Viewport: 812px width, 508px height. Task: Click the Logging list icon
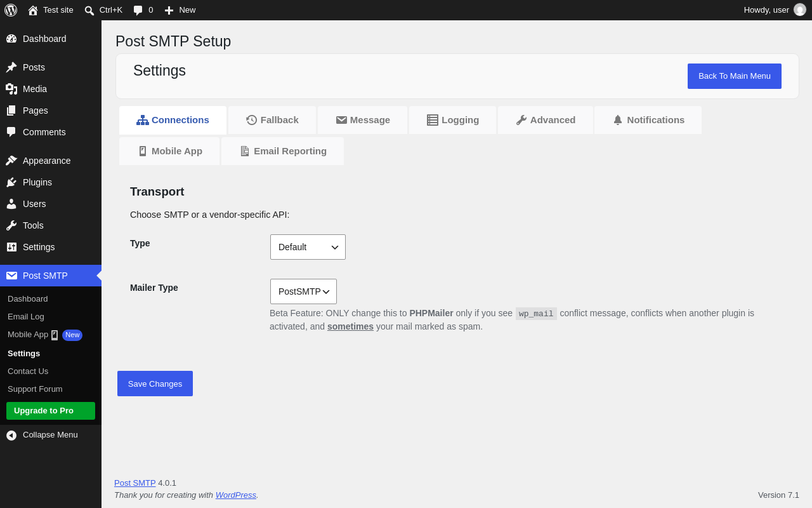click(433, 120)
